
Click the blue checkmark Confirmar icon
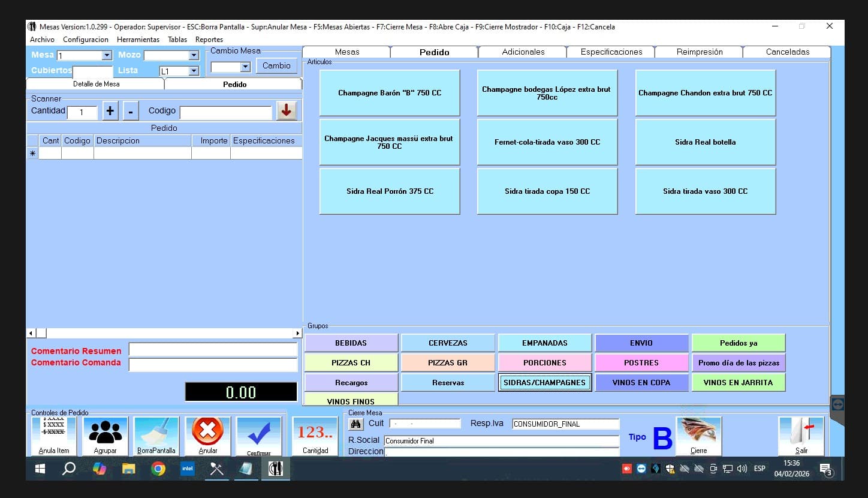258,436
